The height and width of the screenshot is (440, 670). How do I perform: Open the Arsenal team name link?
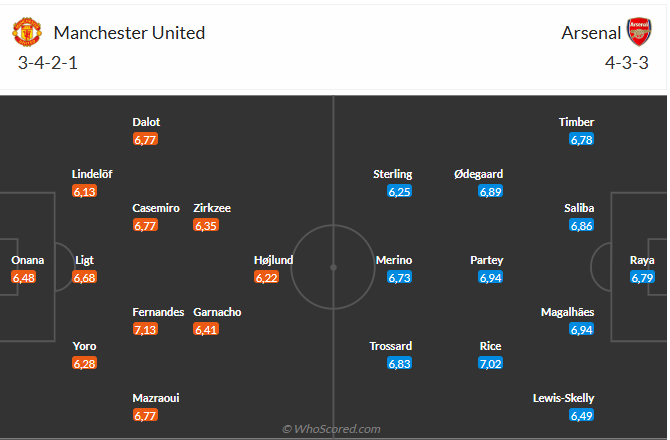point(591,33)
